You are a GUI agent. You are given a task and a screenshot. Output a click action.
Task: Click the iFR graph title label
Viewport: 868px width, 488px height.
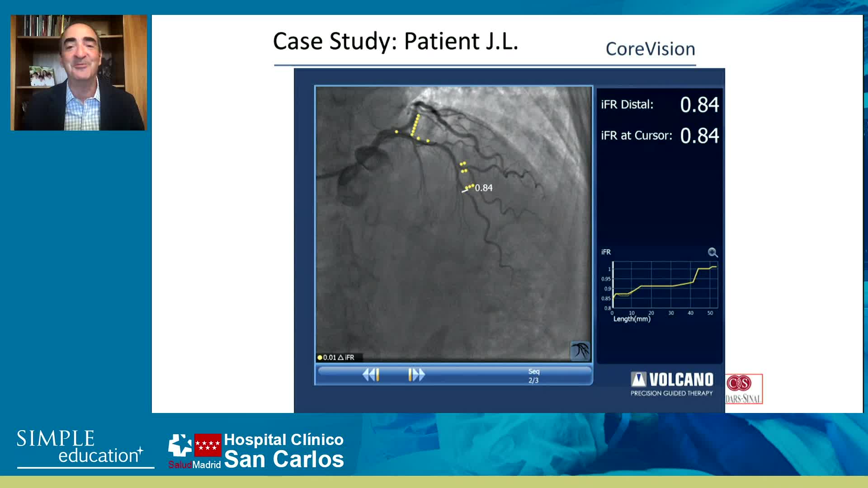[606, 252]
